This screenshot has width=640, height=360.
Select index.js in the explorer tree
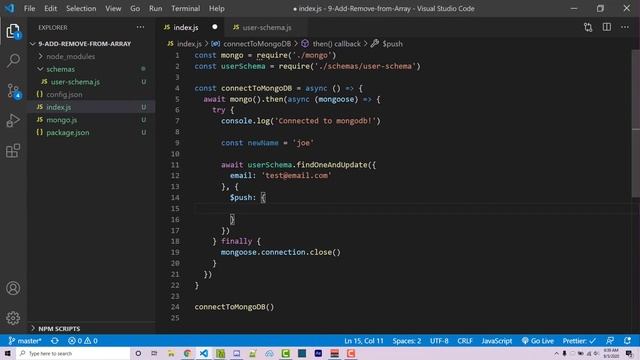click(58, 107)
